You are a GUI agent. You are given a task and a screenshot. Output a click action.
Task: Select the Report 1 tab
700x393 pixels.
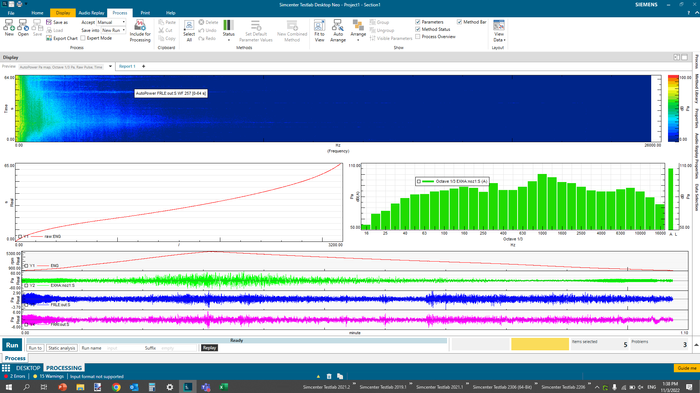click(x=127, y=66)
